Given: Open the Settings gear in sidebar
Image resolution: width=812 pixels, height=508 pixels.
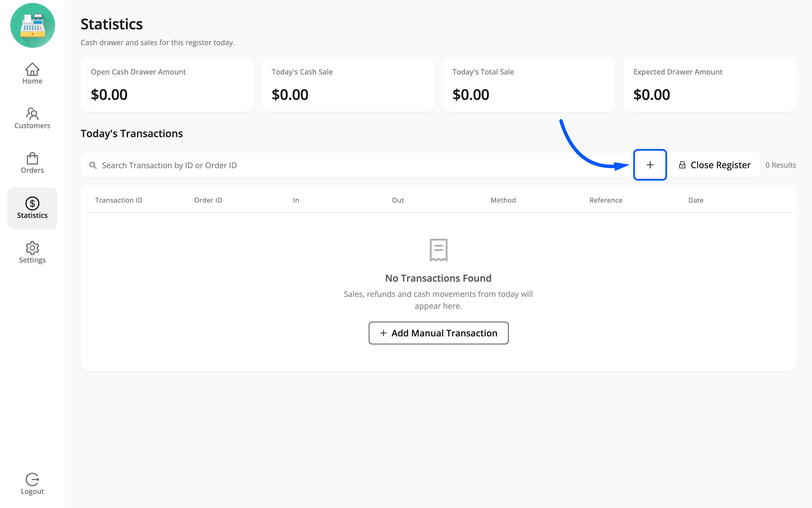Looking at the screenshot, I should (x=32, y=252).
